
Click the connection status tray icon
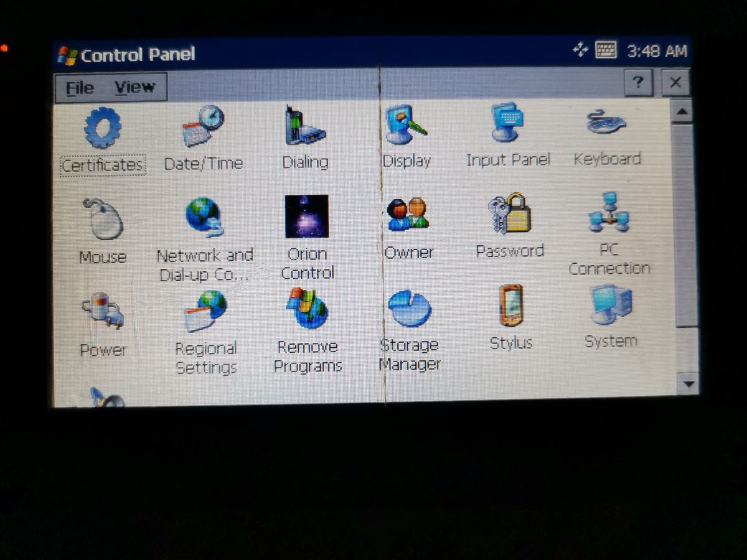(580, 50)
